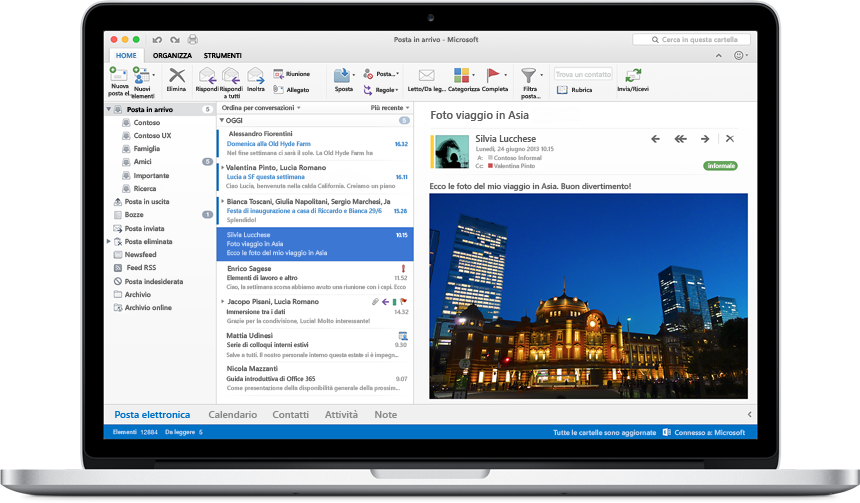Image resolution: width=860 pixels, height=503 pixels.
Task: Click the Invia/Ricevi sync icon
Action: (x=632, y=76)
